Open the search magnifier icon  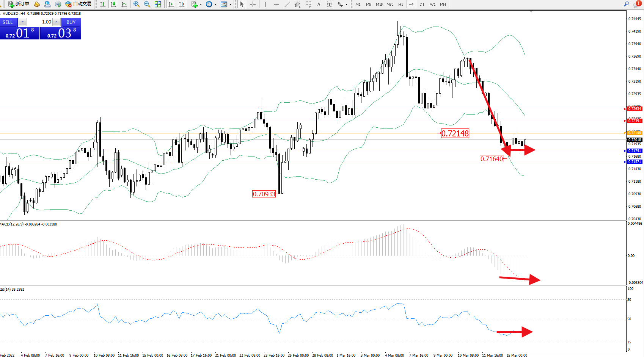(x=626, y=4)
